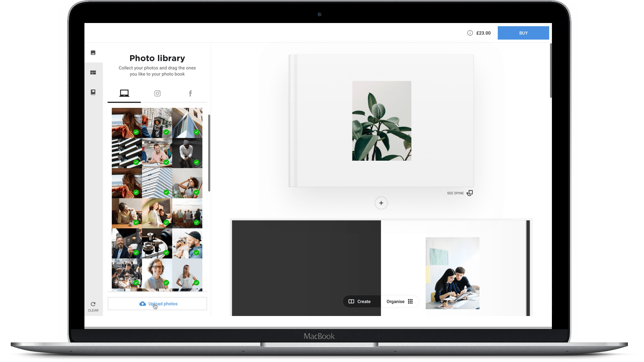Open the photos panel sidebar icon
The height and width of the screenshot is (362, 644).
(93, 53)
